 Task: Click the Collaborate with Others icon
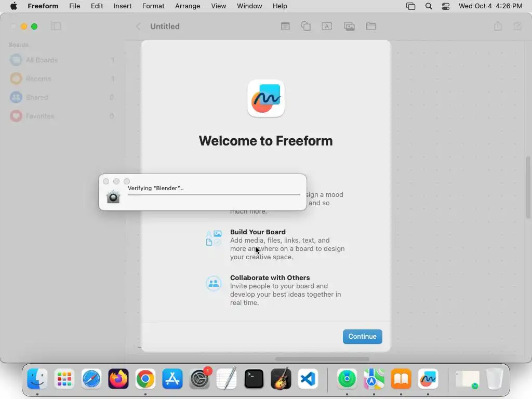click(x=214, y=283)
